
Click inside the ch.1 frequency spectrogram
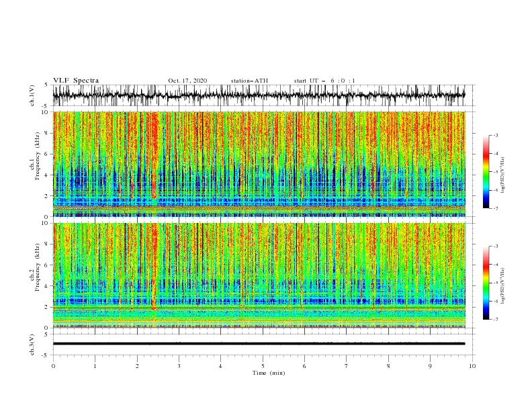pyautogui.click(x=259, y=164)
